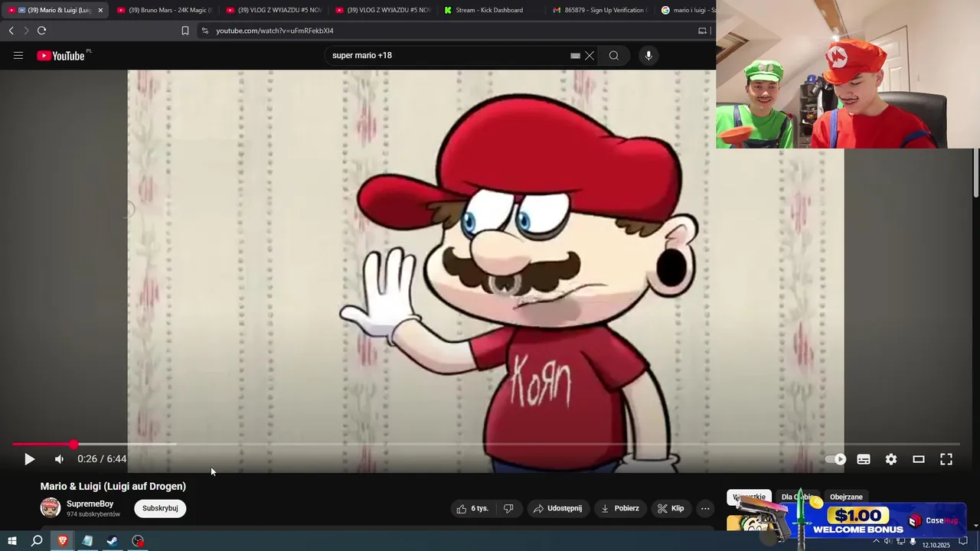The height and width of the screenshot is (551, 980).
Task: Clear the search query with the X
Action: coord(590,55)
